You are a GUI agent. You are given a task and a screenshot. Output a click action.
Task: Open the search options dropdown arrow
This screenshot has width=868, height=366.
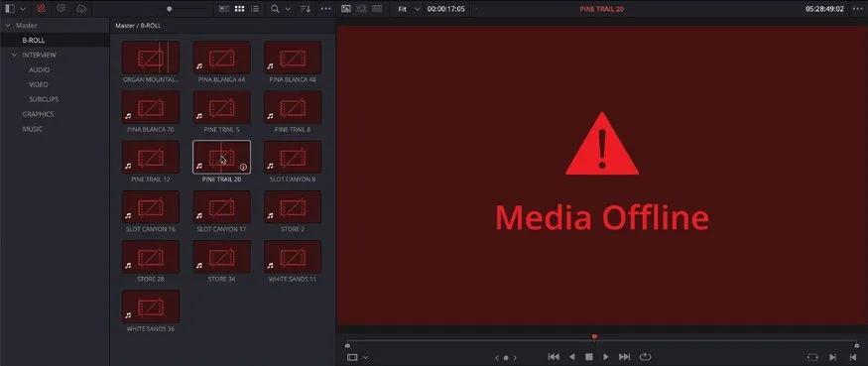288,9
